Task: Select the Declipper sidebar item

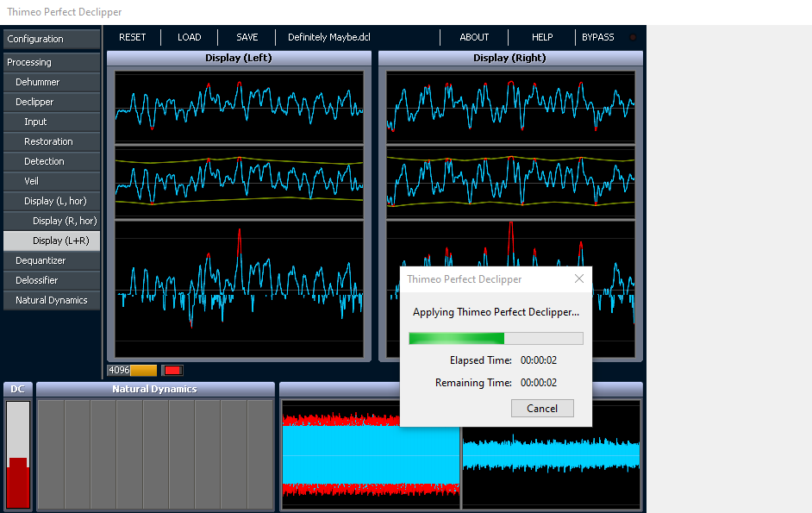Action: pyautogui.click(x=52, y=102)
